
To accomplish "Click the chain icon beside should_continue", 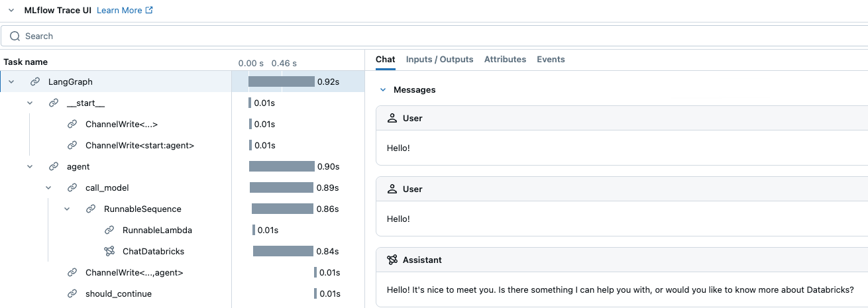I will (72, 294).
